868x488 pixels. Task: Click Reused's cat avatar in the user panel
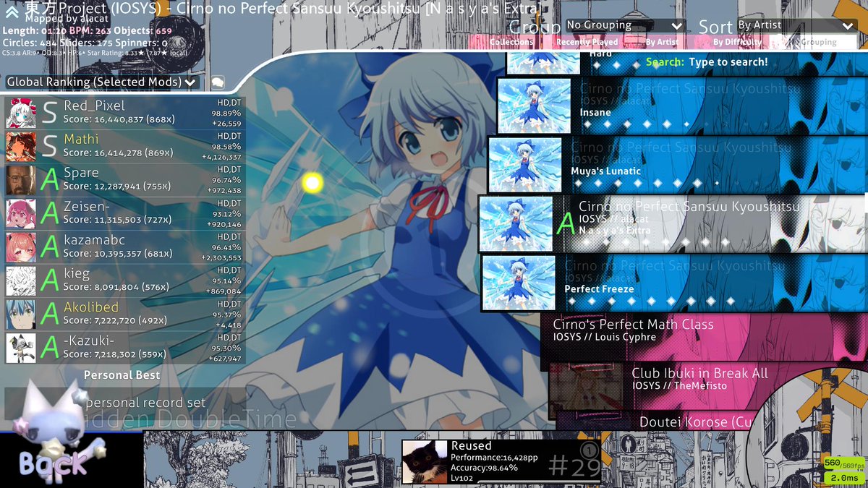pyautogui.click(x=425, y=462)
